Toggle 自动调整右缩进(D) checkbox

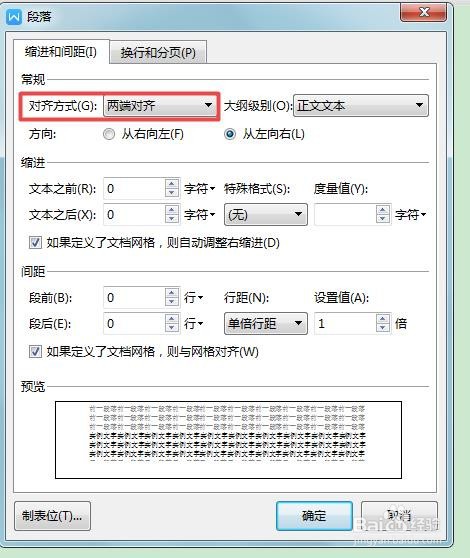pyautogui.click(x=35, y=243)
